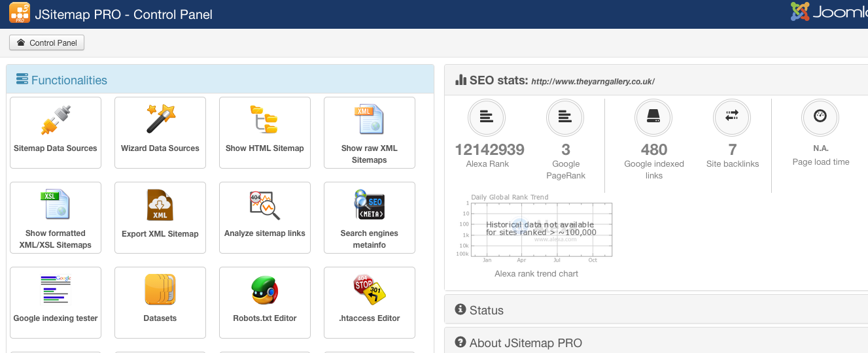Open Analyze sitemap links icon
Screen dimensions: 868x353
265,205
